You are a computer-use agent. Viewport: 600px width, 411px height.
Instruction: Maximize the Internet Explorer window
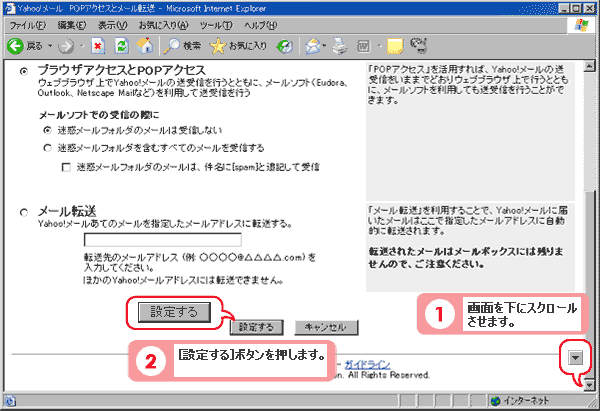[576, 8]
